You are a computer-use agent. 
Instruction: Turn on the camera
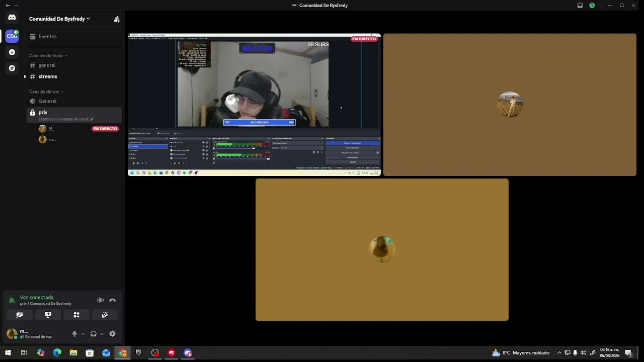pos(20,315)
